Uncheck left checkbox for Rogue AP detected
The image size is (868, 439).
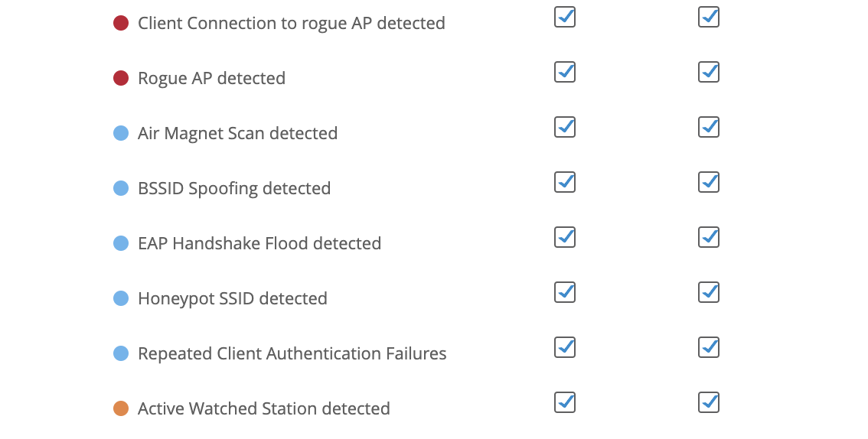coord(565,72)
